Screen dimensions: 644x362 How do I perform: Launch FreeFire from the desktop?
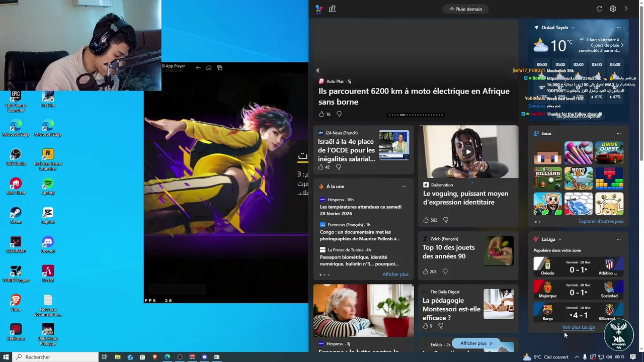click(x=48, y=99)
